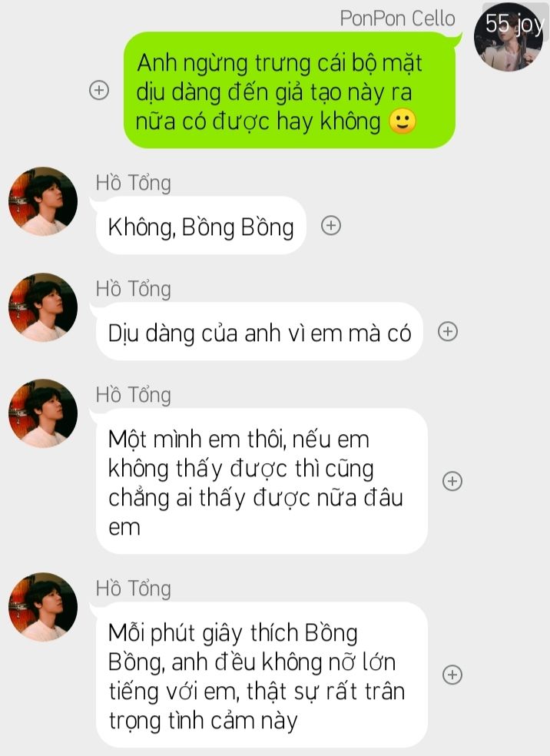Screen dimensions: 550x756
Task: Tap plus icon next to "Không, Bồng Bồng"
Action: [x=331, y=225]
